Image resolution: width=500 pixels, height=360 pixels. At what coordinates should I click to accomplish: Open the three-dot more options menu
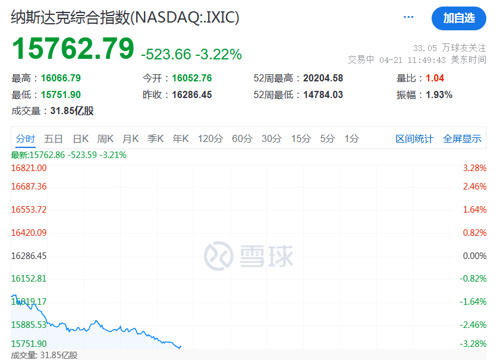tap(408, 17)
